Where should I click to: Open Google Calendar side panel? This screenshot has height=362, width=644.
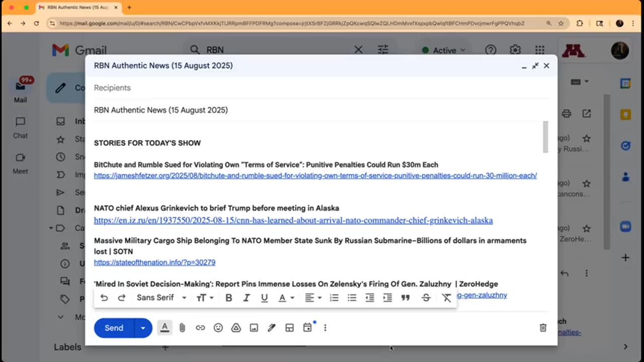coord(625,84)
